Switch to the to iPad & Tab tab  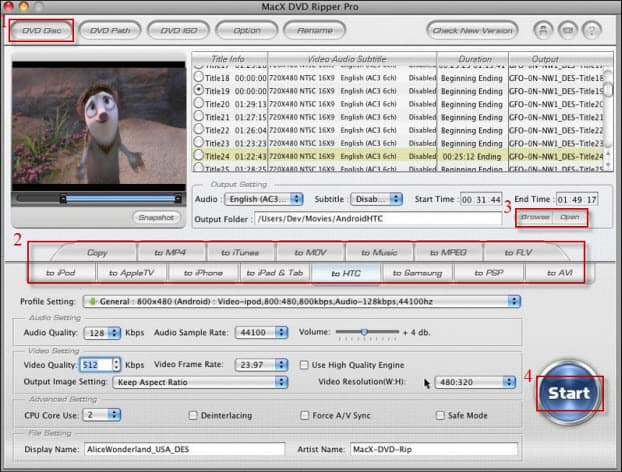[275, 273]
